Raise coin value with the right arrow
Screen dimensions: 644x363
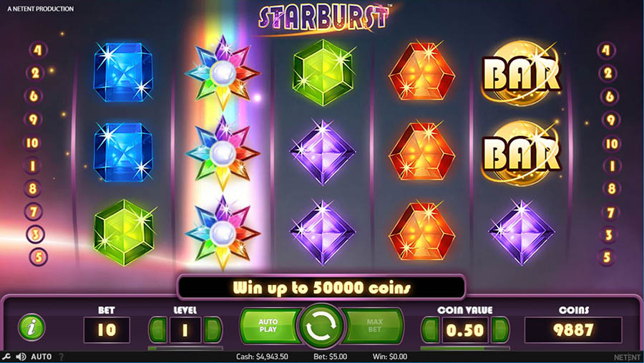pos(500,329)
